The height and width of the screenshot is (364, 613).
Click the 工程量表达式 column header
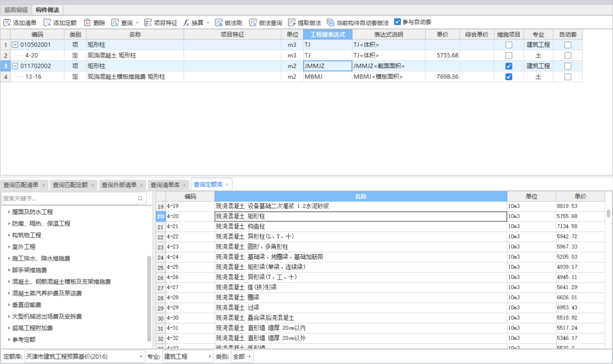tap(328, 34)
